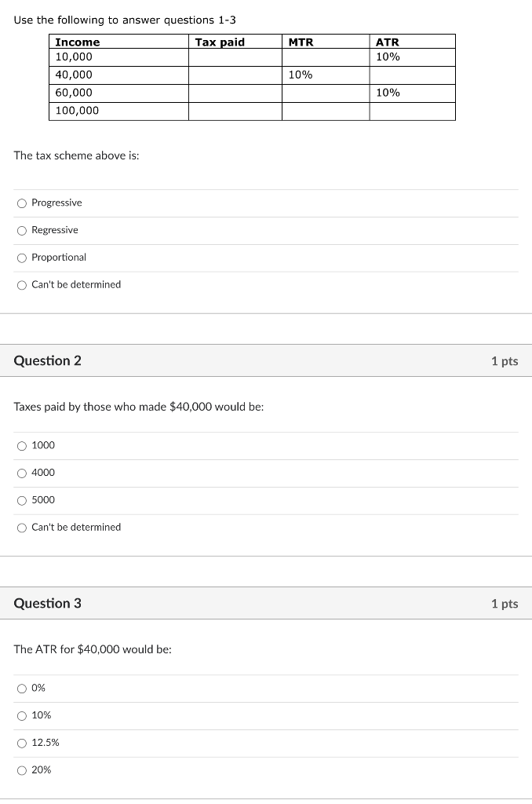This screenshot has height=804, width=532.
Task: Select the 10% answer for question 3
Action: [22, 715]
